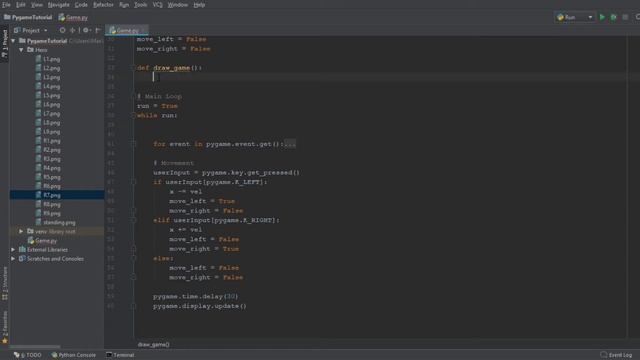Collapse the PygameTutorial root folder
Screen dimensions: 640x360
tap(13, 41)
